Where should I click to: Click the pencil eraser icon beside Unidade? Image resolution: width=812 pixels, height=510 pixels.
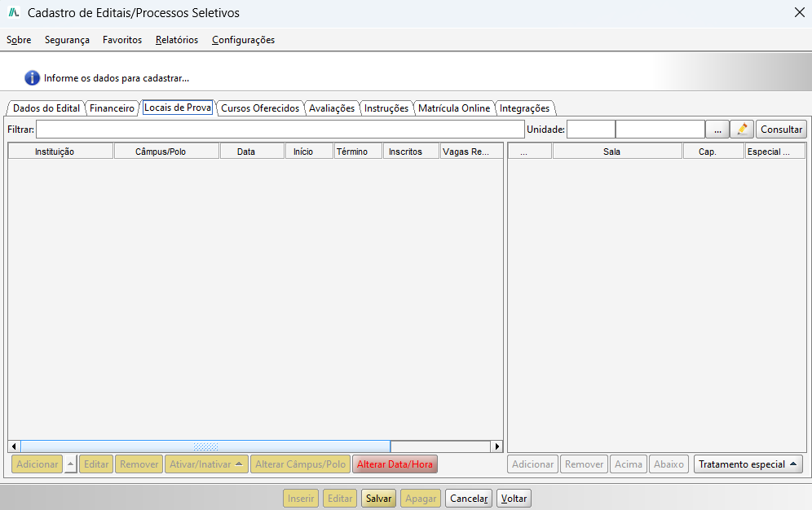click(x=742, y=130)
